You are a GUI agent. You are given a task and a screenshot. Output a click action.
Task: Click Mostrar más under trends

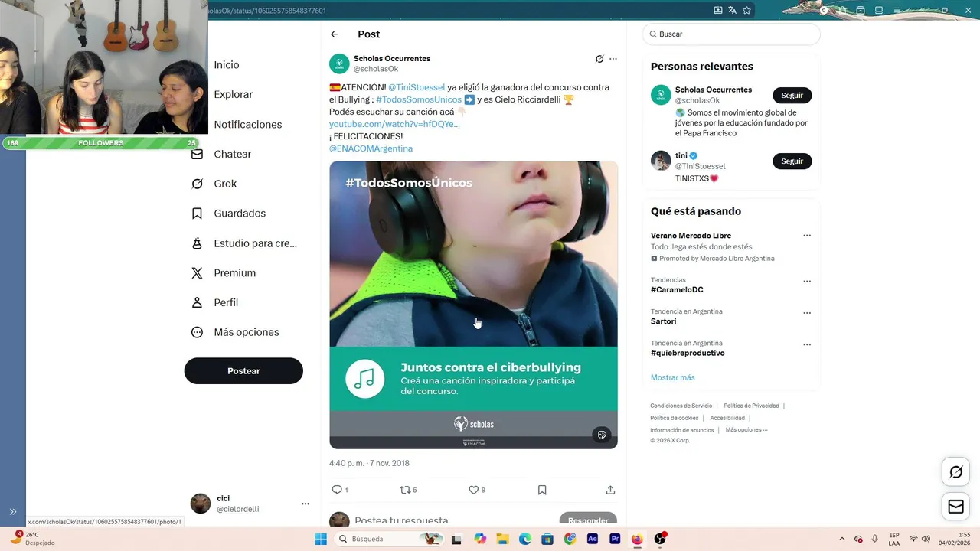[x=673, y=377]
